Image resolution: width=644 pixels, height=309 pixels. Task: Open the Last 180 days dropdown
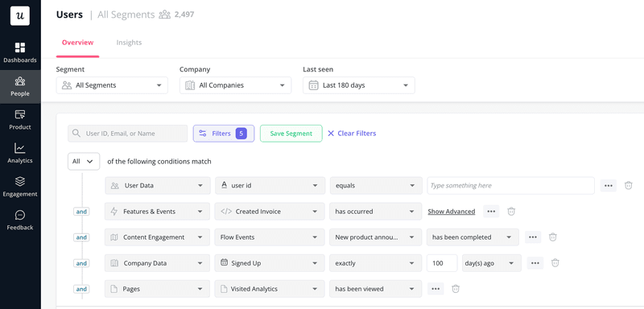click(x=359, y=85)
